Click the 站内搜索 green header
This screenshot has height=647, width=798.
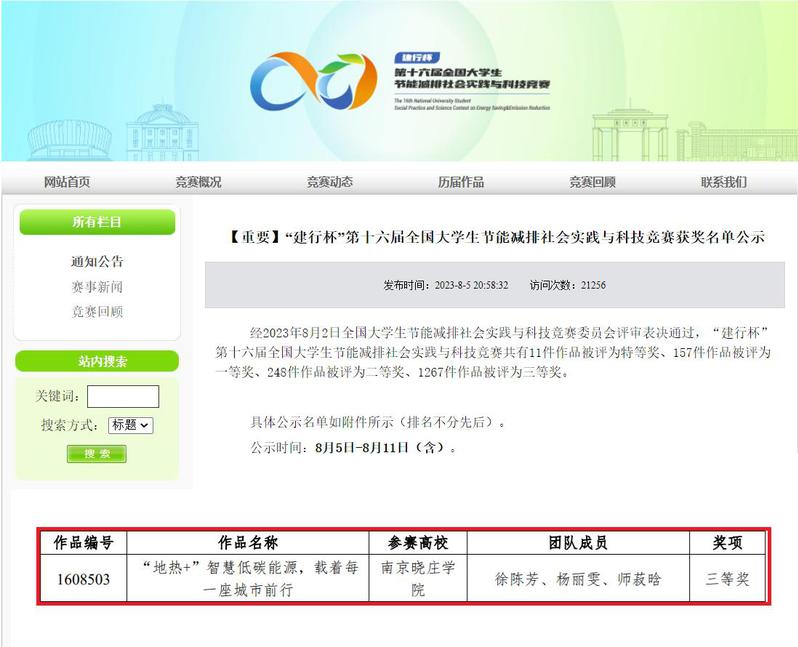pyautogui.click(x=97, y=362)
